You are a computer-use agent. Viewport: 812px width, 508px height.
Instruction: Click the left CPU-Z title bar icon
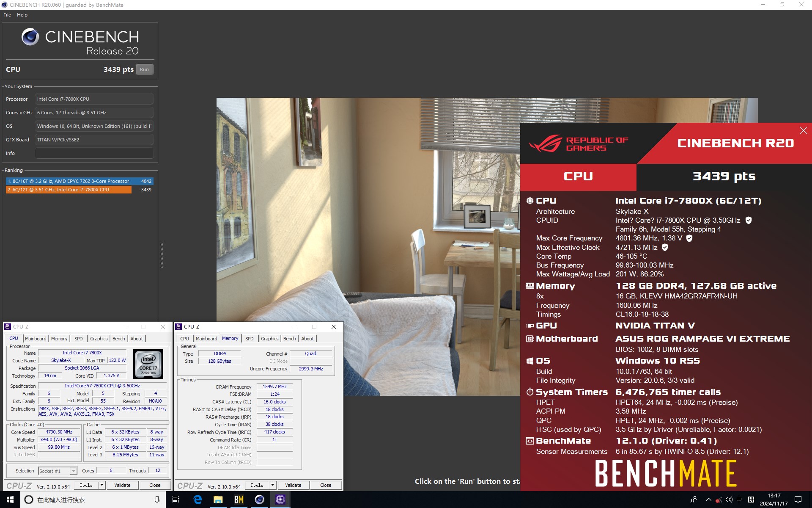8,327
